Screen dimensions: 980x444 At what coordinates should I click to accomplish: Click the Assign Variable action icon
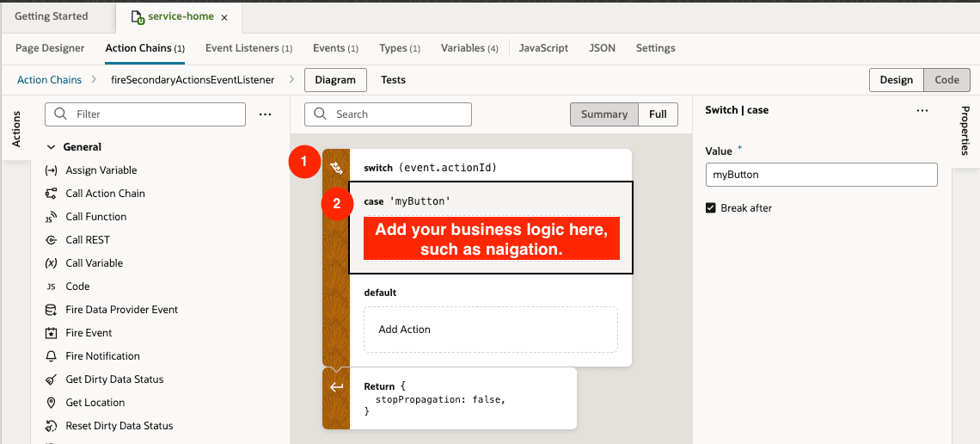click(51, 170)
